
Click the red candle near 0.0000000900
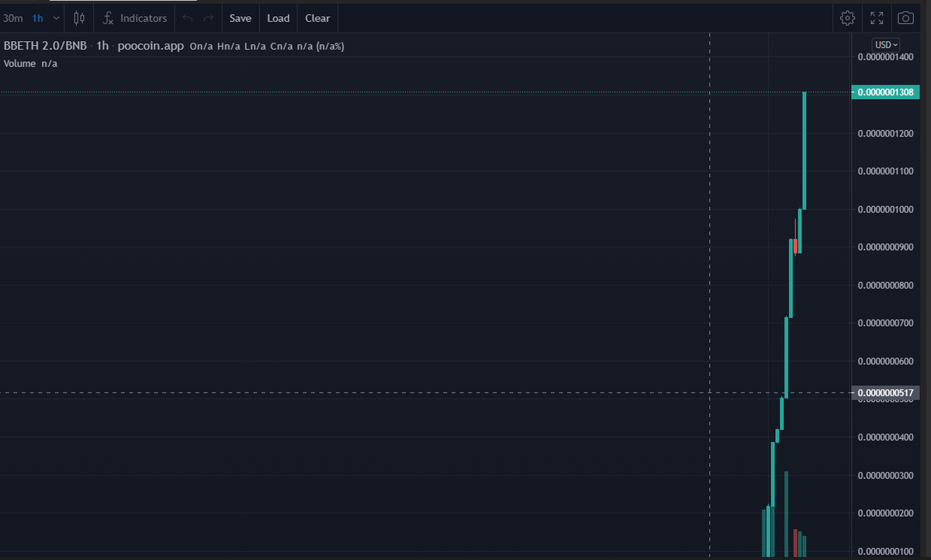(795, 246)
